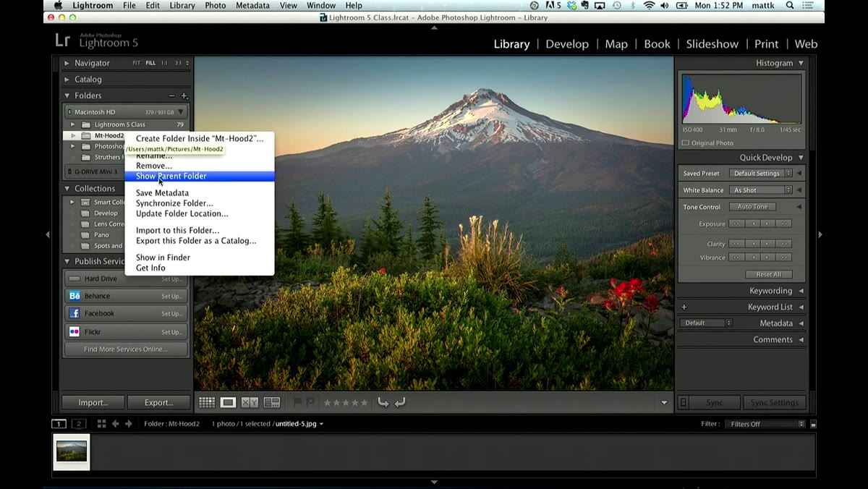Viewport: 868px width, 489px height.
Task: Click Facebook publish service icon
Action: tap(75, 313)
